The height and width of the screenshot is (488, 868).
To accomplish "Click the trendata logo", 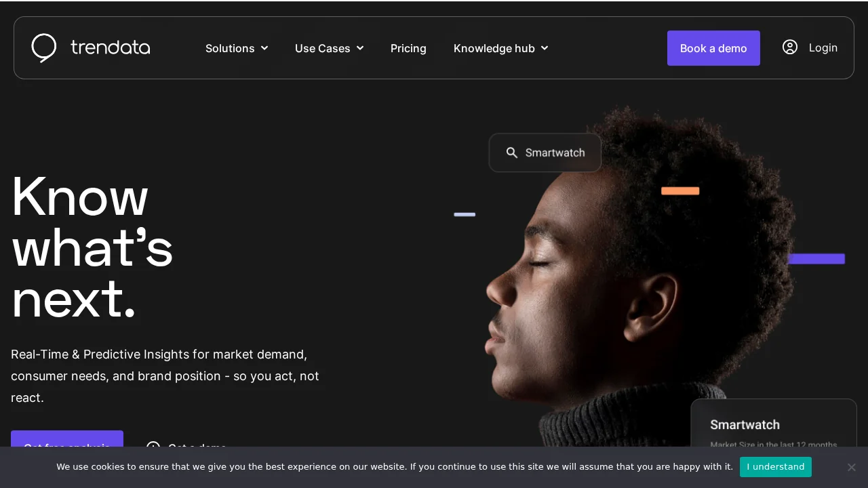I will 90,47.
